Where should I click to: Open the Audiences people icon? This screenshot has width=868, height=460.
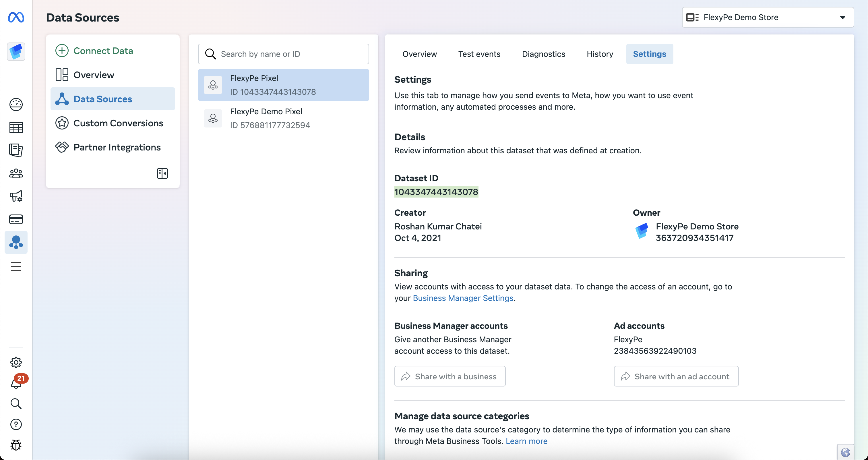16,173
